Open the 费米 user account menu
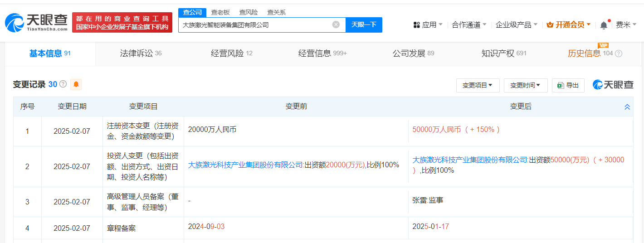This screenshot has width=644, height=243. (626, 25)
